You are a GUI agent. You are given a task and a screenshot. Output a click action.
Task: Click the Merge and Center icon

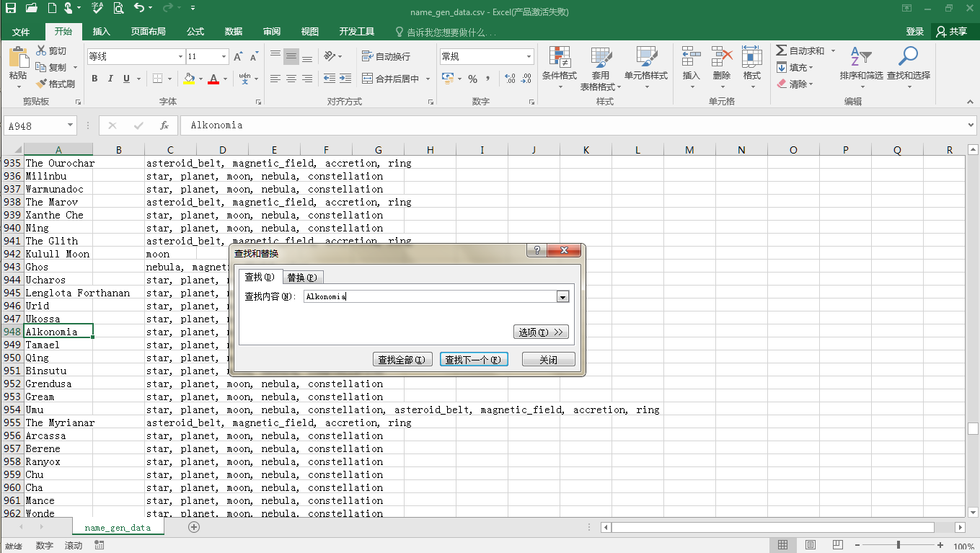click(x=366, y=79)
